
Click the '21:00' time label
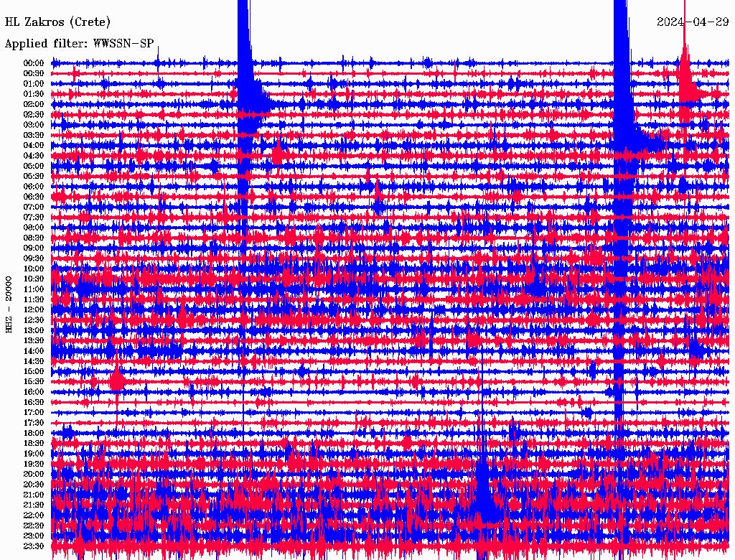[34, 495]
